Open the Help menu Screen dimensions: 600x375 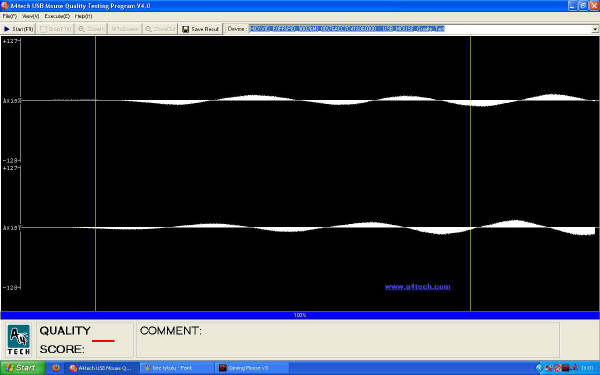(83, 16)
